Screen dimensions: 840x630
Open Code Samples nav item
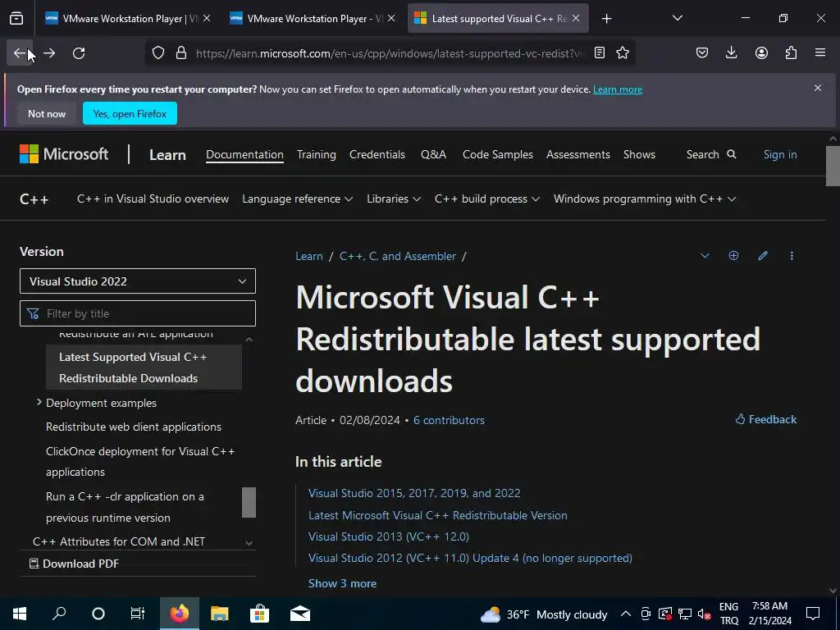coord(498,154)
